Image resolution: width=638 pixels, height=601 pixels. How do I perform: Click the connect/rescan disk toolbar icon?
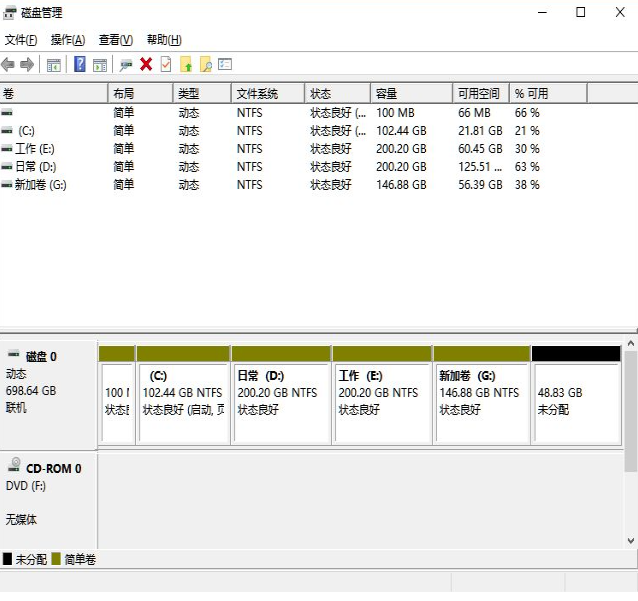point(126,65)
